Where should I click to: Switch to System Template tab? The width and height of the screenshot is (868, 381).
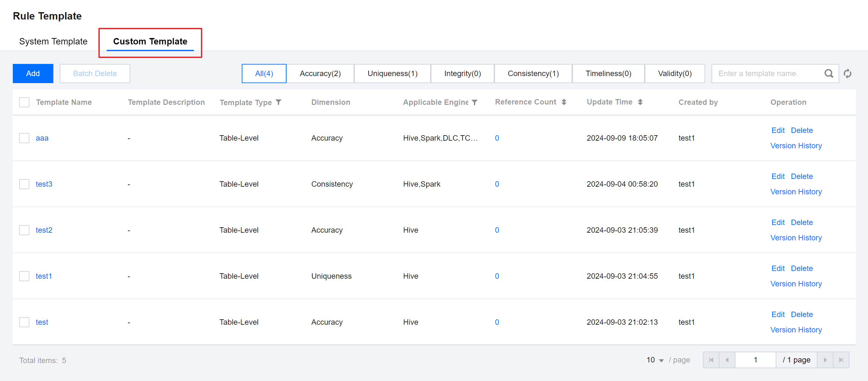[x=53, y=41]
